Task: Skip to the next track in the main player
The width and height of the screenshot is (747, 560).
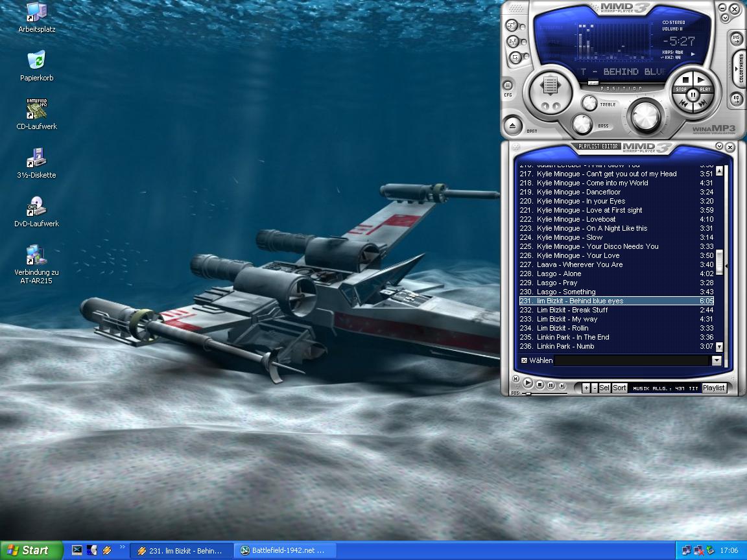Action: point(703,103)
